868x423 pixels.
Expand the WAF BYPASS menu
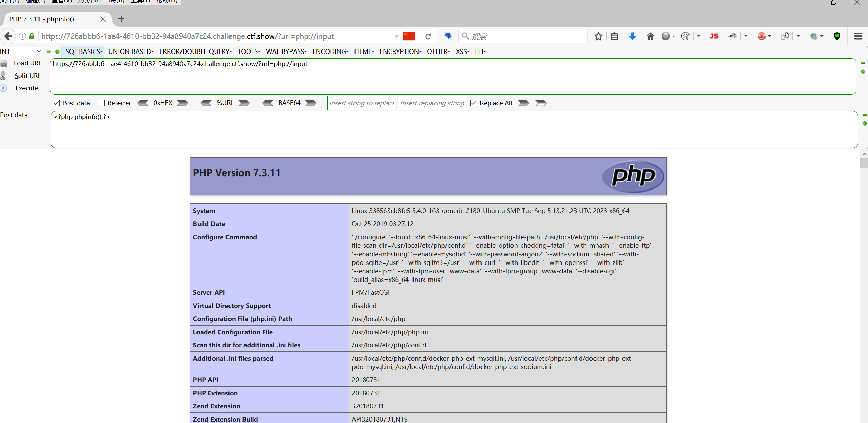(x=286, y=51)
